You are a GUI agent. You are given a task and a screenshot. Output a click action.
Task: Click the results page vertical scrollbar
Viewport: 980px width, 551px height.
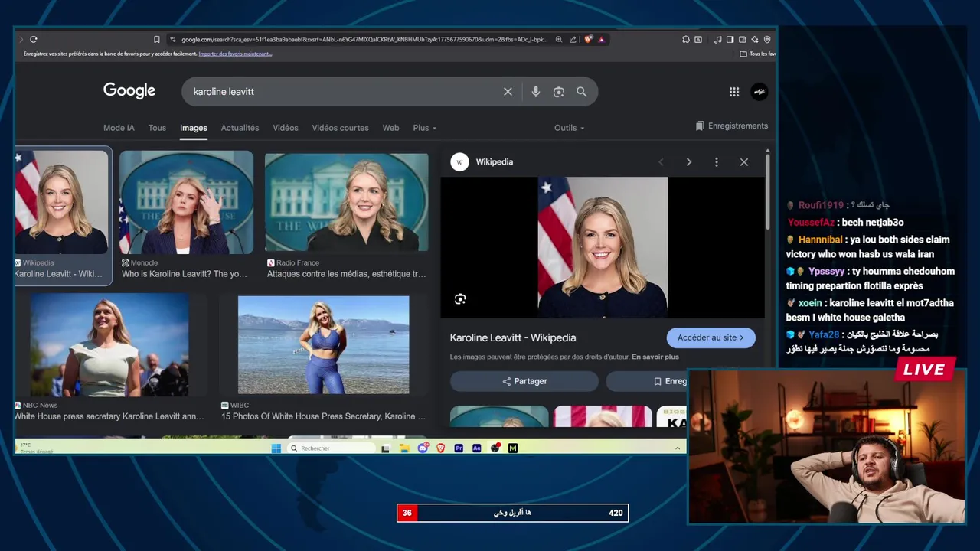[x=768, y=191]
